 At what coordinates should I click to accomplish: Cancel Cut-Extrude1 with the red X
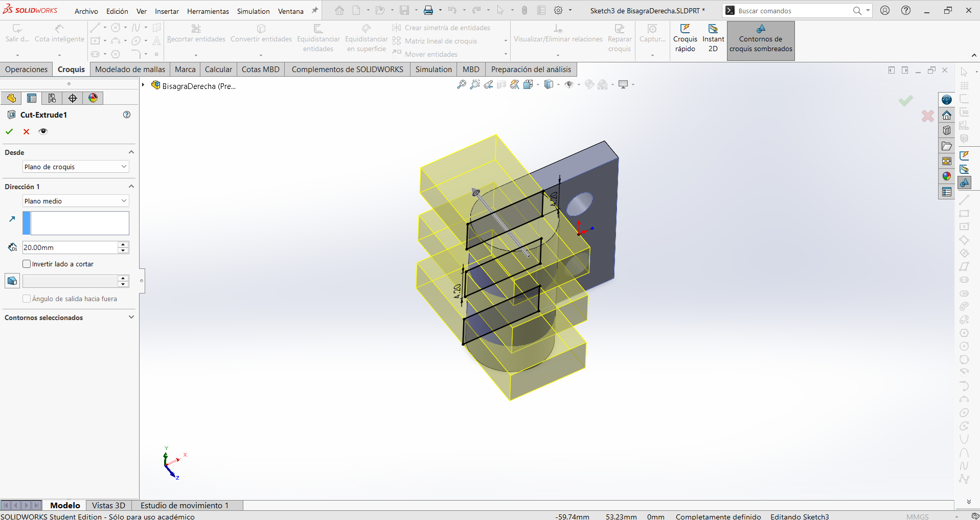[x=27, y=131]
